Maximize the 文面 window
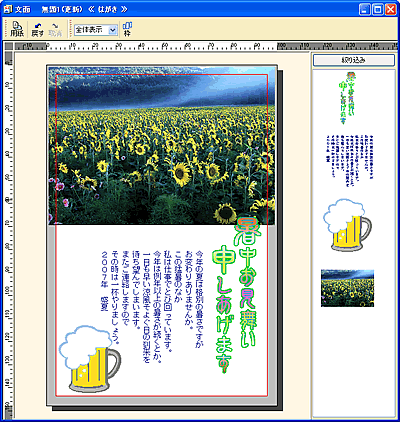The height and width of the screenshot is (422, 400). [x=378, y=9]
